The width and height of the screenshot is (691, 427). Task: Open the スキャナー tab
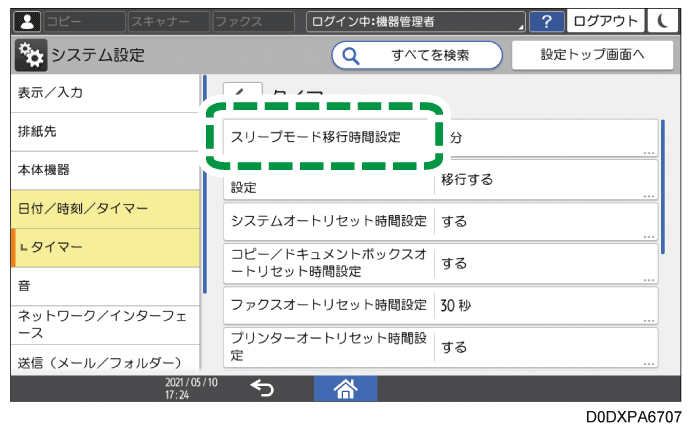[x=169, y=21]
